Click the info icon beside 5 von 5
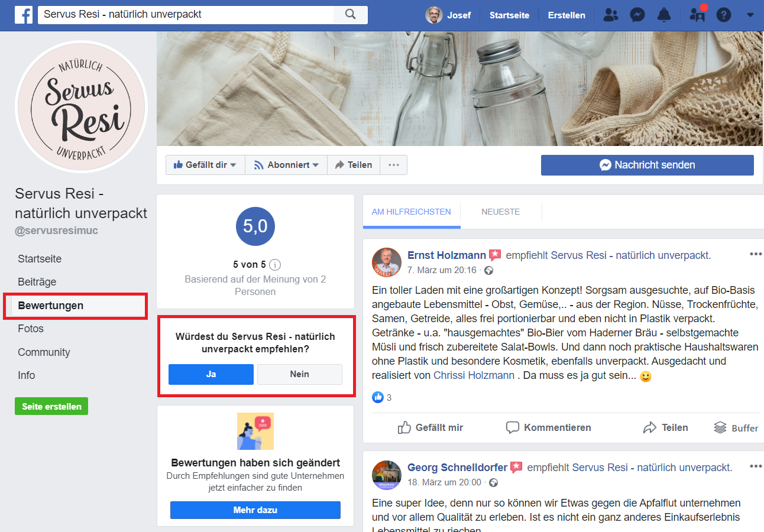The width and height of the screenshot is (764, 532). (x=275, y=265)
